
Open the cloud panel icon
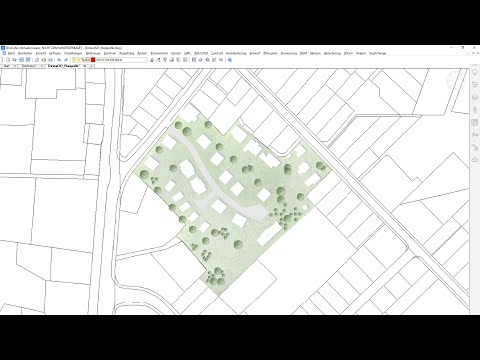475,160
